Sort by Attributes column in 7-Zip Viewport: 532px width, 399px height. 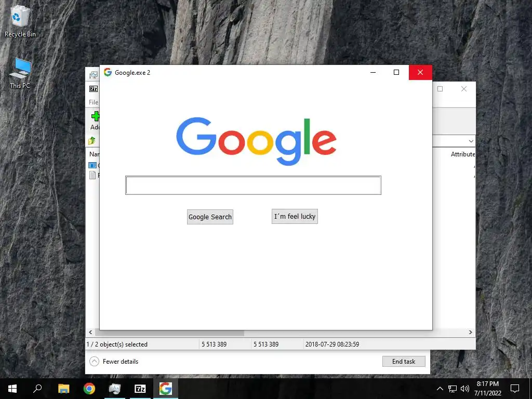pyautogui.click(x=463, y=154)
